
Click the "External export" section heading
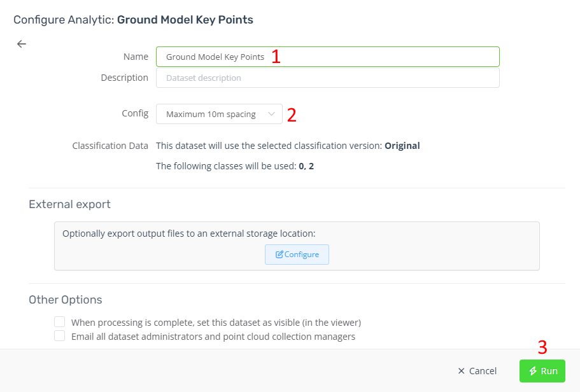[69, 204]
